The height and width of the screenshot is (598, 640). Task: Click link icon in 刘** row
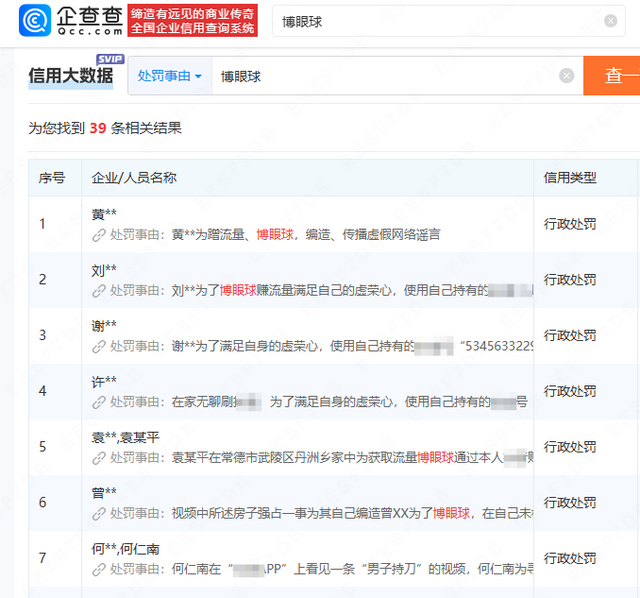point(99,291)
